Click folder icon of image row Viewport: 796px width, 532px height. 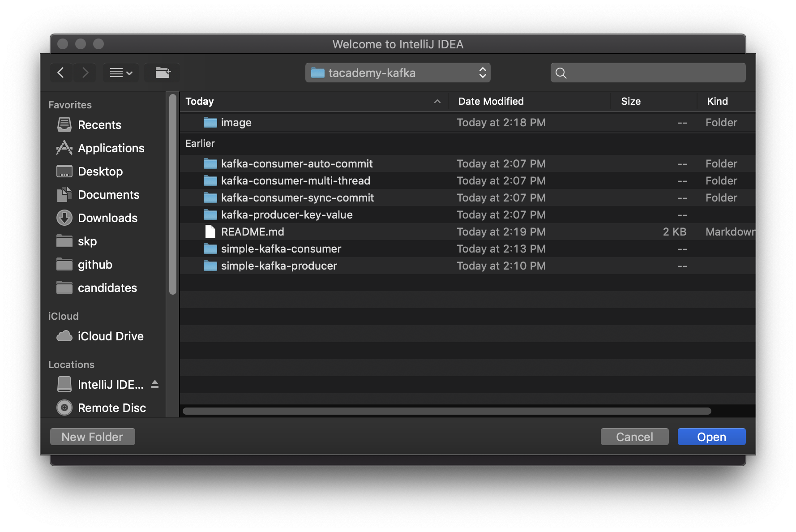click(x=210, y=122)
